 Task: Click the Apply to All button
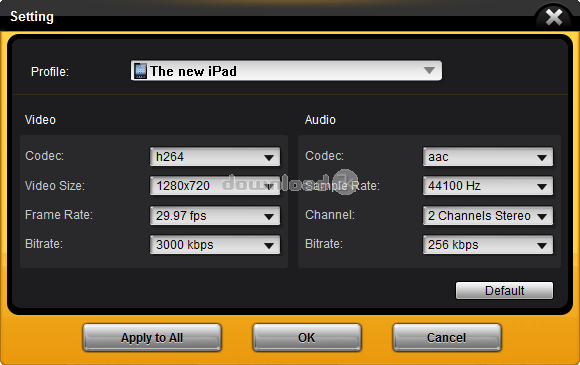pos(152,338)
